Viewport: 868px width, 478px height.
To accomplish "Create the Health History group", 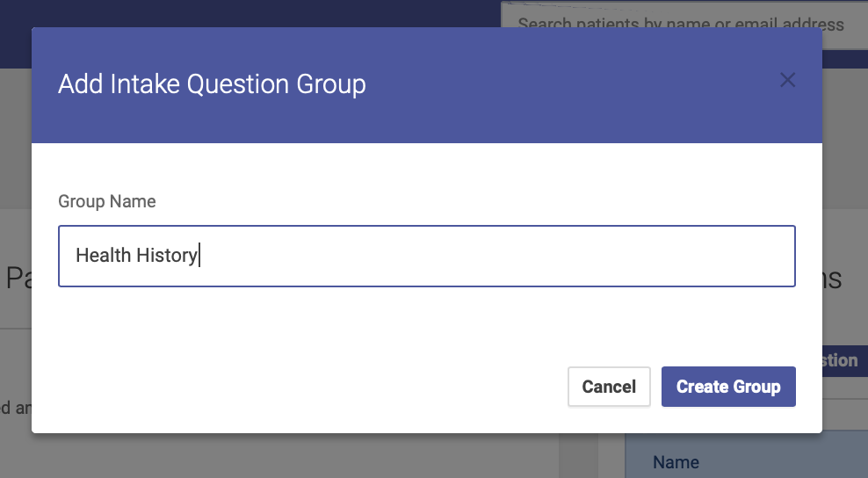I will click(728, 387).
